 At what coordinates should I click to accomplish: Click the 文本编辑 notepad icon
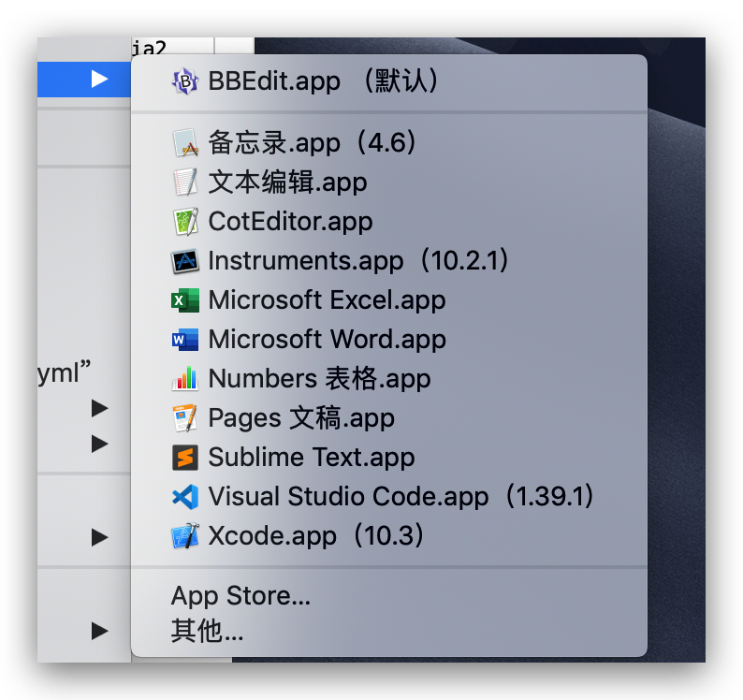point(186,182)
